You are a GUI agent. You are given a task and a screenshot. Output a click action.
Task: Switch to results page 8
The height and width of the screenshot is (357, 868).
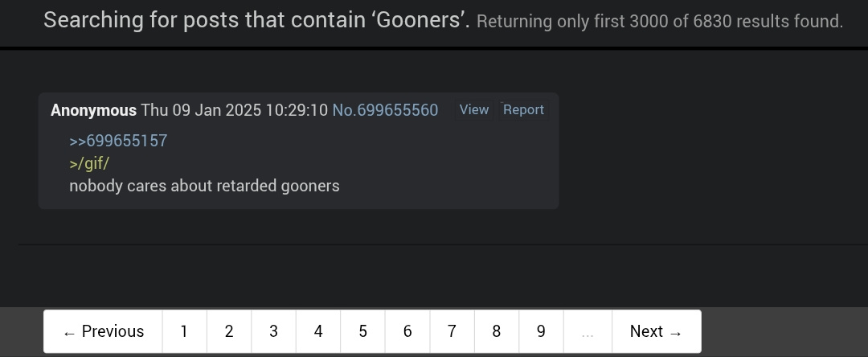[497, 331]
